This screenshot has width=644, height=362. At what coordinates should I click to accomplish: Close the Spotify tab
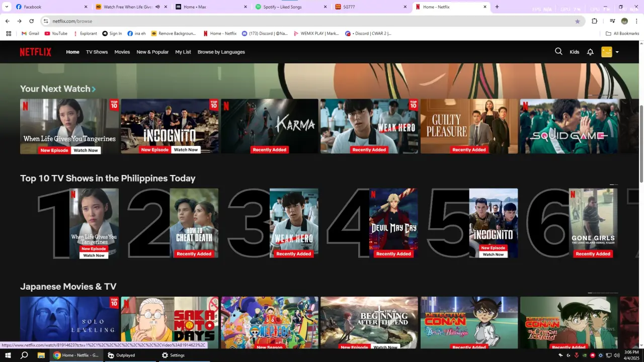click(x=326, y=7)
